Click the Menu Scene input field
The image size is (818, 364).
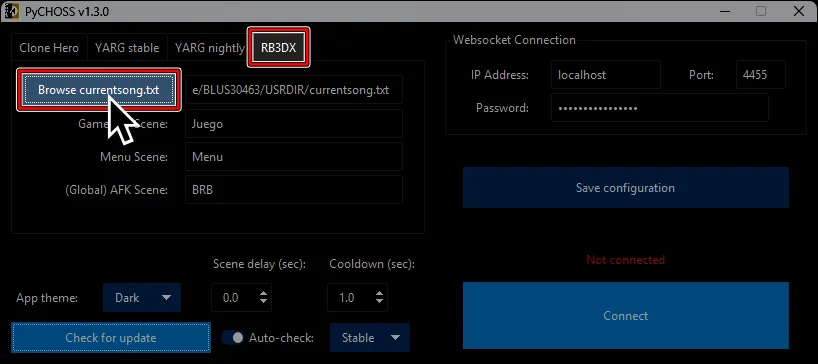pos(294,156)
